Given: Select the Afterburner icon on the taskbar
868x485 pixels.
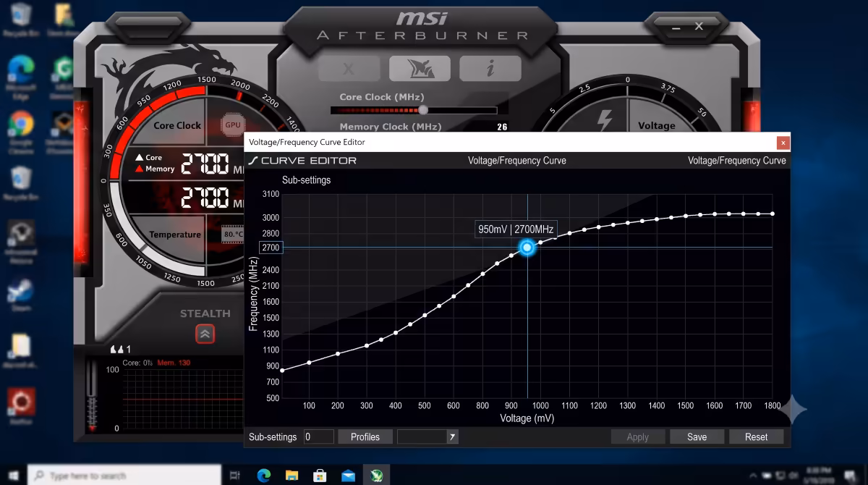Looking at the screenshot, I should pyautogui.click(x=376, y=476).
